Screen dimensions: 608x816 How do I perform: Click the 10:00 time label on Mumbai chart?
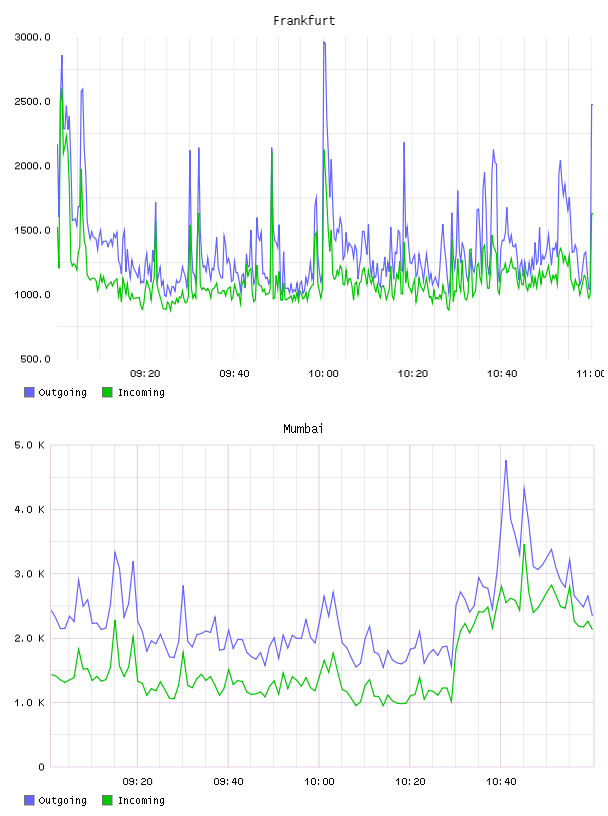tap(319, 782)
